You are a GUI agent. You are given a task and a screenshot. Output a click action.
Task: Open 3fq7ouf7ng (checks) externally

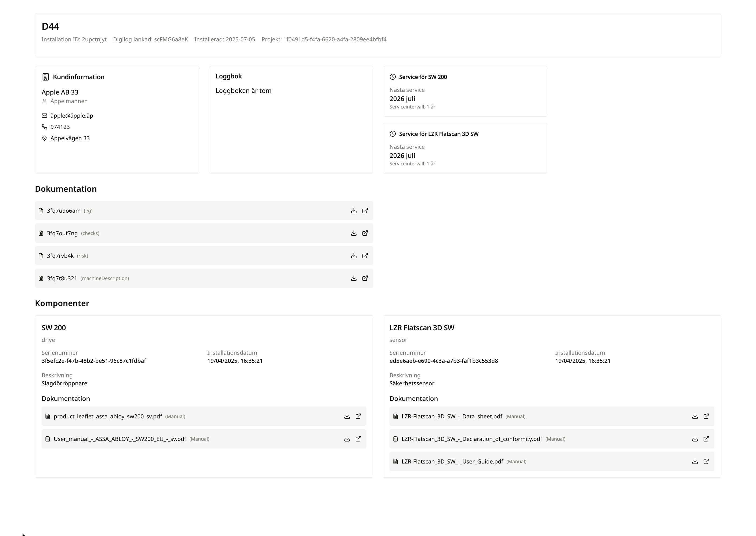click(x=365, y=233)
